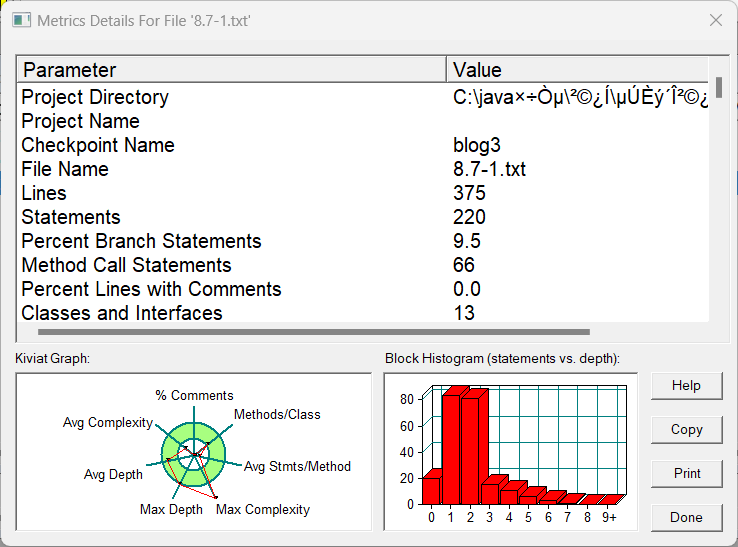Select the Project Name row
The image size is (738, 547).
pyautogui.click(x=362, y=121)
